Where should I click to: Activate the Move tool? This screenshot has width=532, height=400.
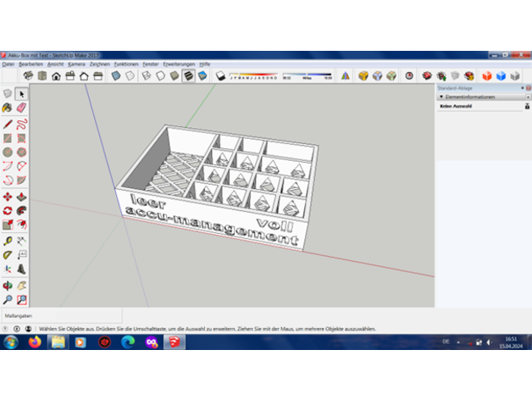(x=8, y=197)
